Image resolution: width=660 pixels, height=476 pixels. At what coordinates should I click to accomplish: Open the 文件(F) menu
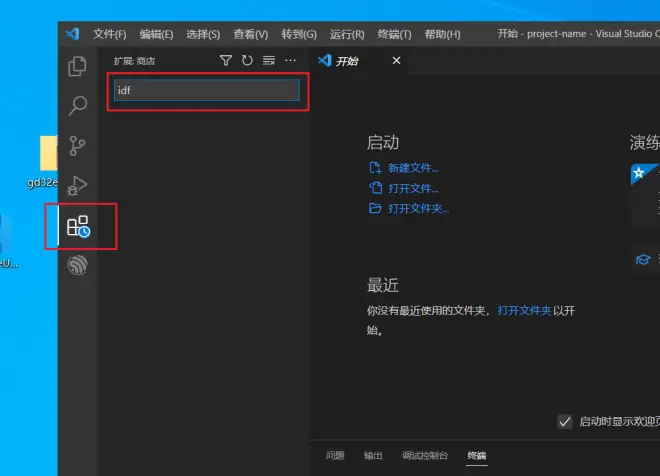coord(109,34)
